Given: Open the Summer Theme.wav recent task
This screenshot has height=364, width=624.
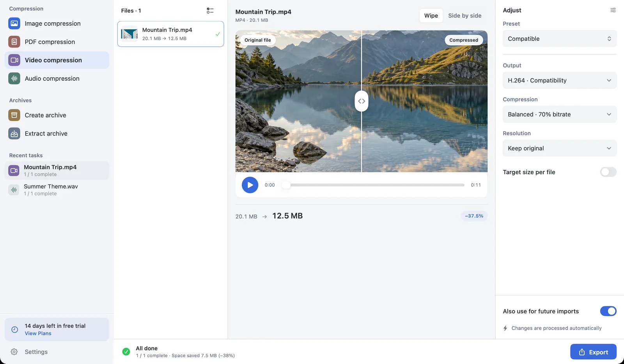Looking at the screenshot, I should coord(57,190).
